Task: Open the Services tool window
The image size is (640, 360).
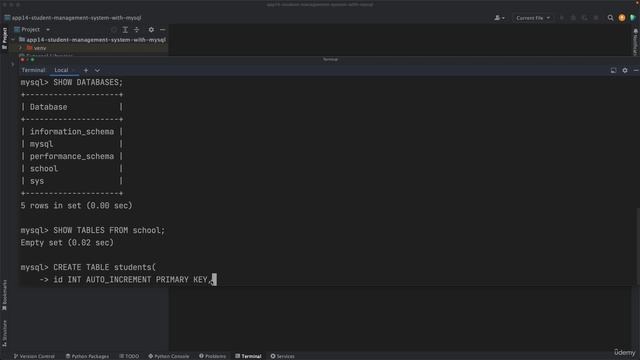Action: (x=282, y=356)
